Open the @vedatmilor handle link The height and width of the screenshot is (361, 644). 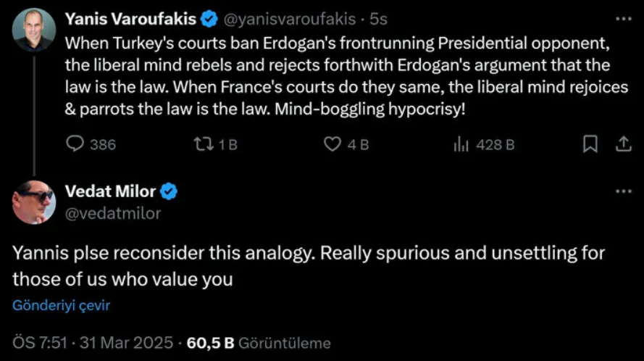tap(113, 213)
